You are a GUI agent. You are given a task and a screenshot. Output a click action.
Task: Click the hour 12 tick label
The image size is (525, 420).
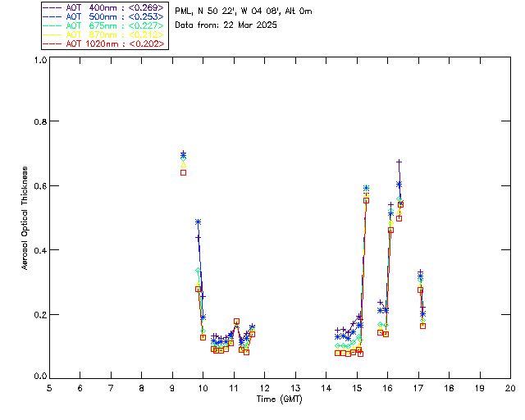pos(264,388)
